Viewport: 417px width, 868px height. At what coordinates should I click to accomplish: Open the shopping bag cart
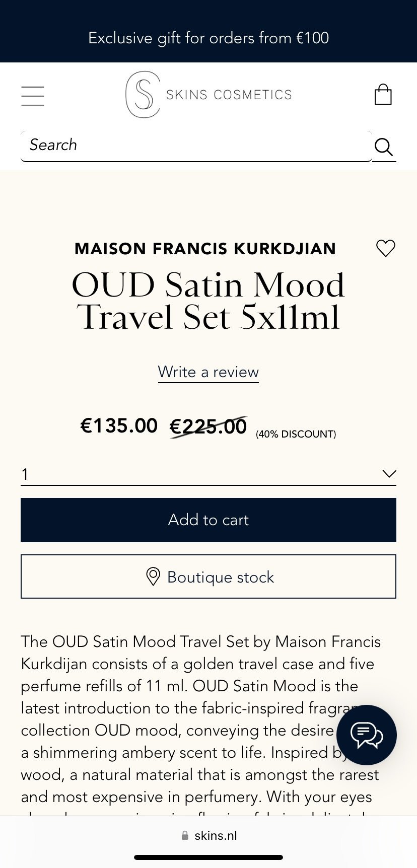(383, 95)
